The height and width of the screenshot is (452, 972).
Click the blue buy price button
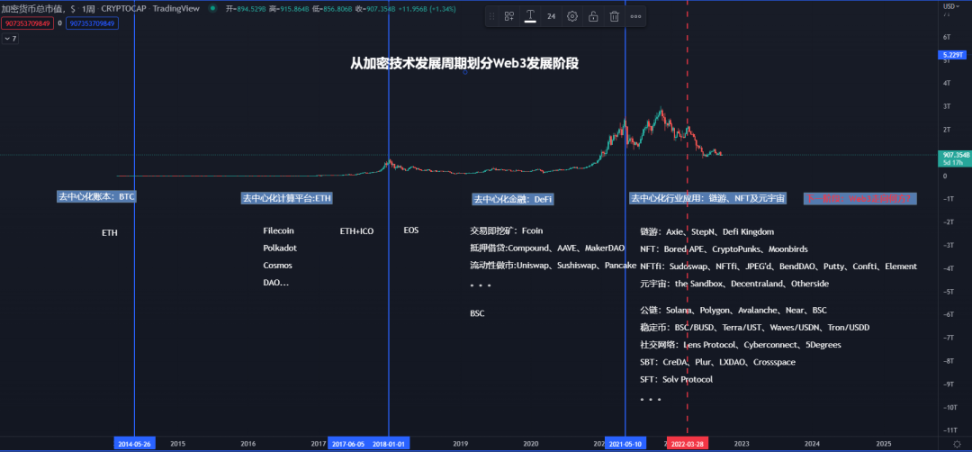coord(91,22)
